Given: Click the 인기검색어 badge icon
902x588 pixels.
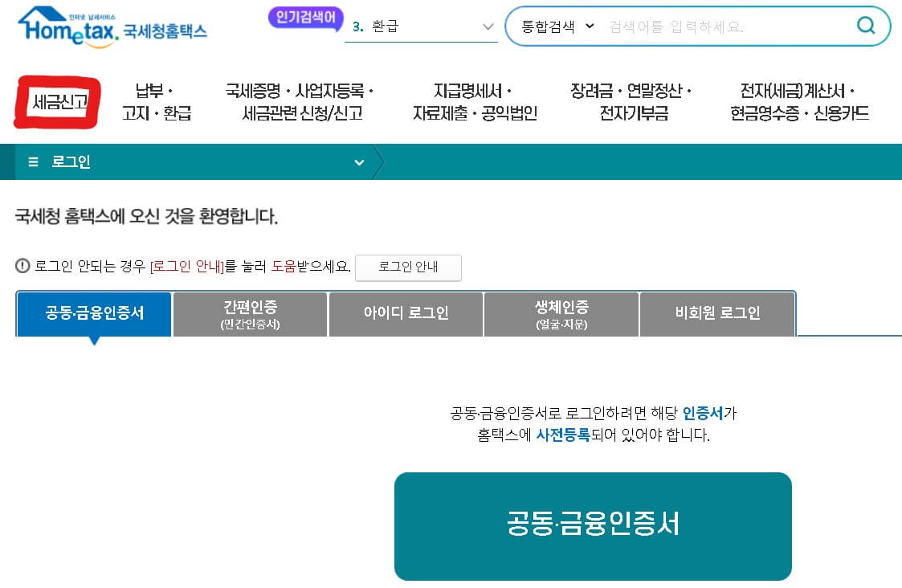Looking at the screenshot, I should point(305,18).
